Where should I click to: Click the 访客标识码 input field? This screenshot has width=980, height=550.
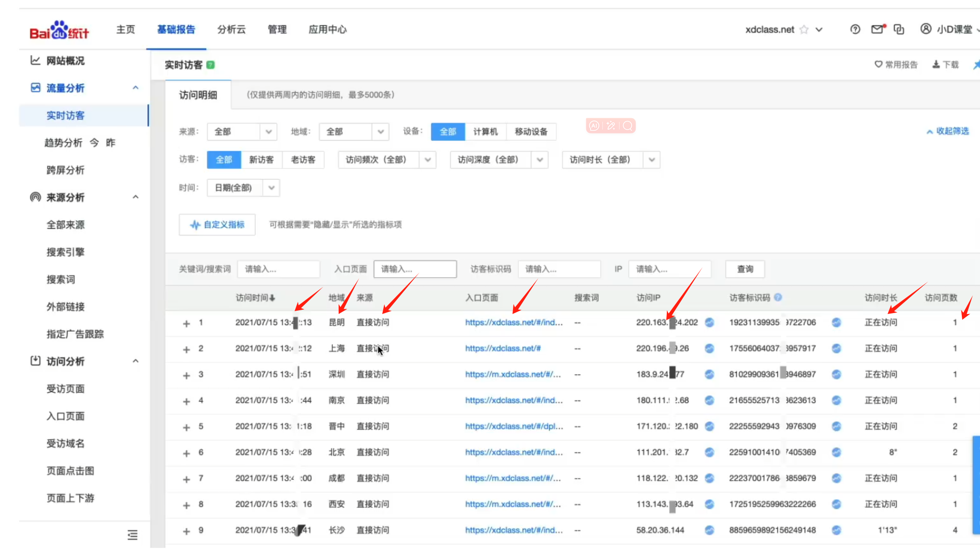pos(559,269)
